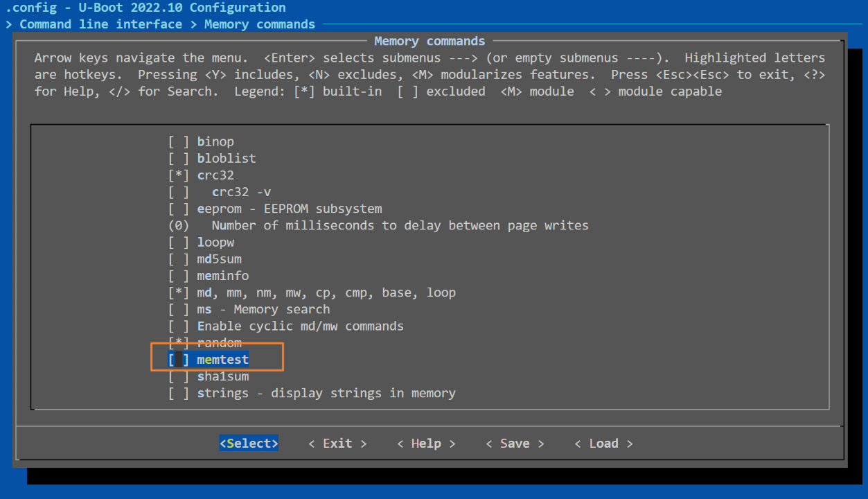Select the 'bloblist' label text
The width and height of the screenshot is (868, 499).
pos(227,159)
